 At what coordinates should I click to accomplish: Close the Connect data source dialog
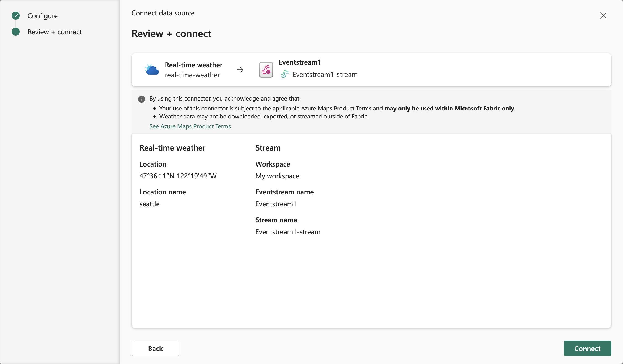(x=603, y=15)
